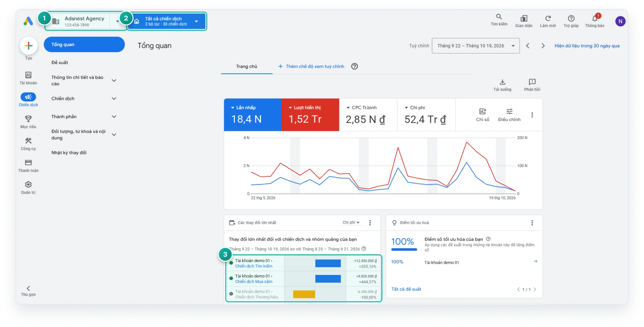Open Trợ giúp help menu
The height and width of the screenshot is (327, 644).
[571, 21]
